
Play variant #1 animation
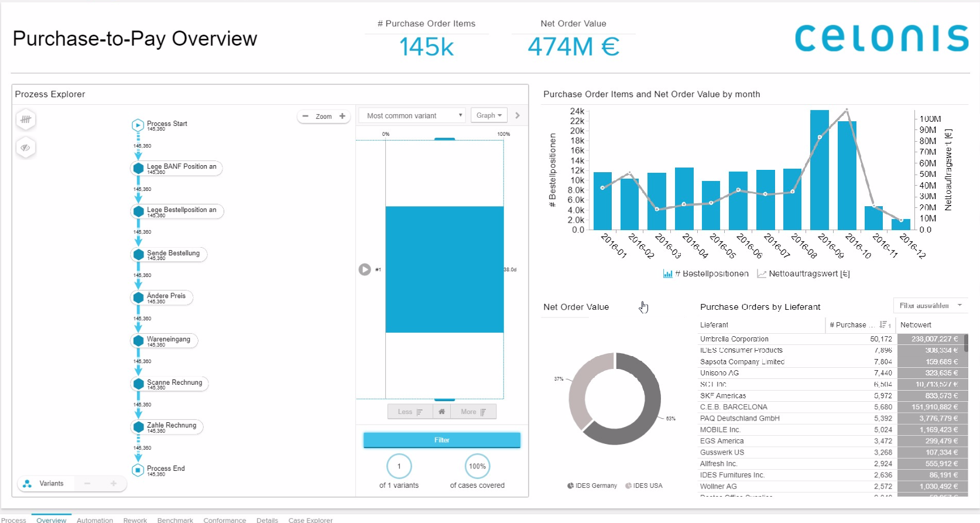click(x=365, y=269)
